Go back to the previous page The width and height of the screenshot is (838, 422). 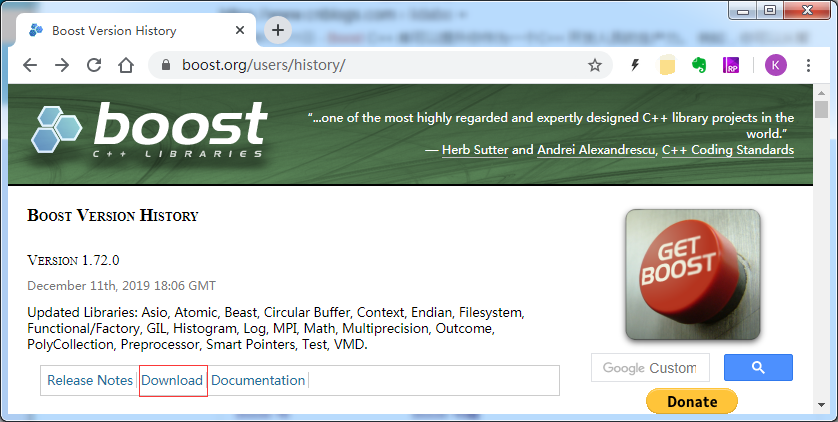click(x=30, y=65)
